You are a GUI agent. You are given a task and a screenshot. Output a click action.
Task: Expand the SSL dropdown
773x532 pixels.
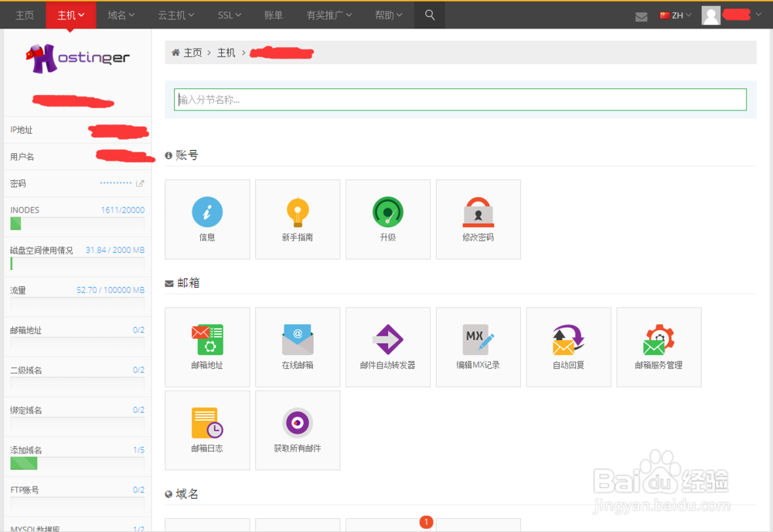pyautogui.click(x=229, y=14)
